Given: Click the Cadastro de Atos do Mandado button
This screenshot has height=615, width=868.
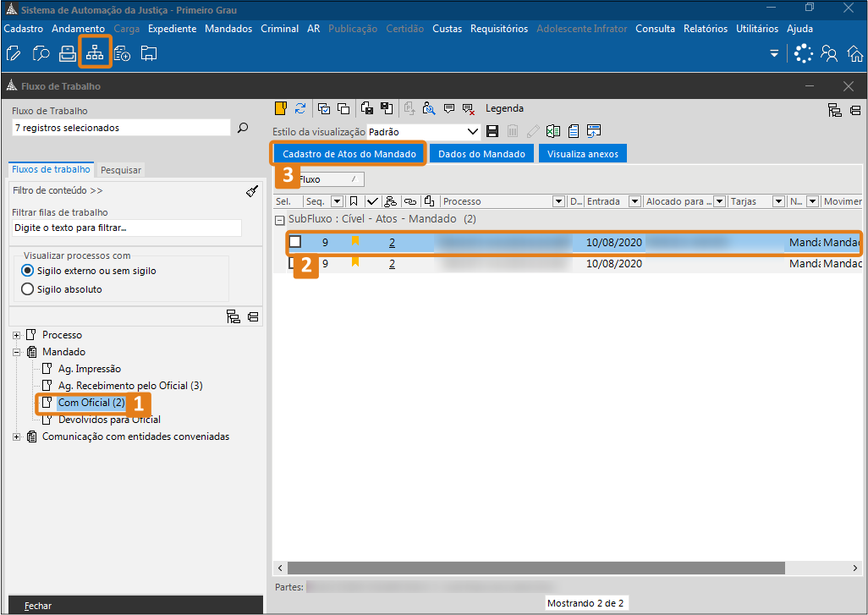Looking at the screenshot, I should click(x=349, y=154).
